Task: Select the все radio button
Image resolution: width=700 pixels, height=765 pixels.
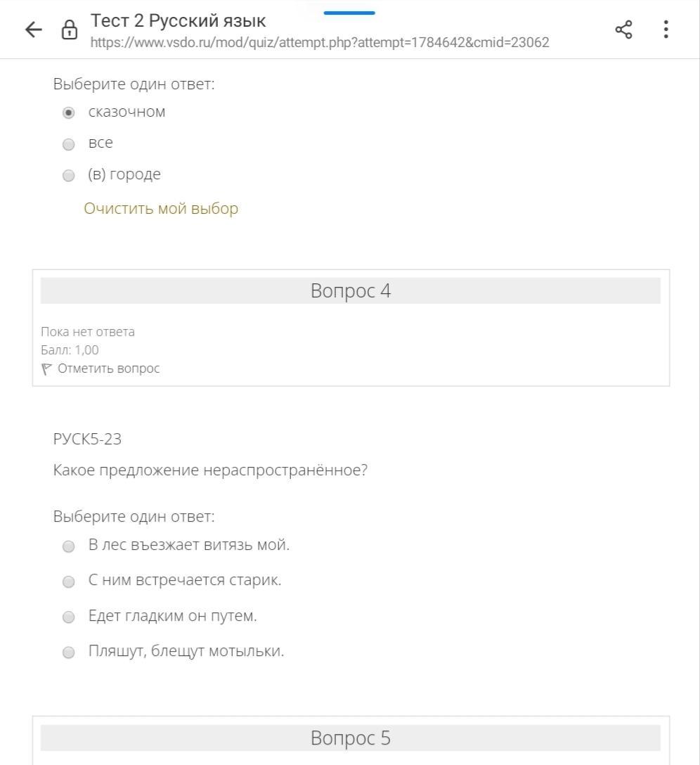Action: 69,145
